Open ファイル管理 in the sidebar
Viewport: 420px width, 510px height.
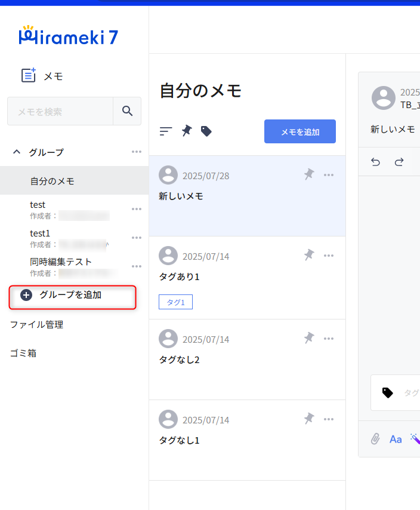tap(36, 324)
